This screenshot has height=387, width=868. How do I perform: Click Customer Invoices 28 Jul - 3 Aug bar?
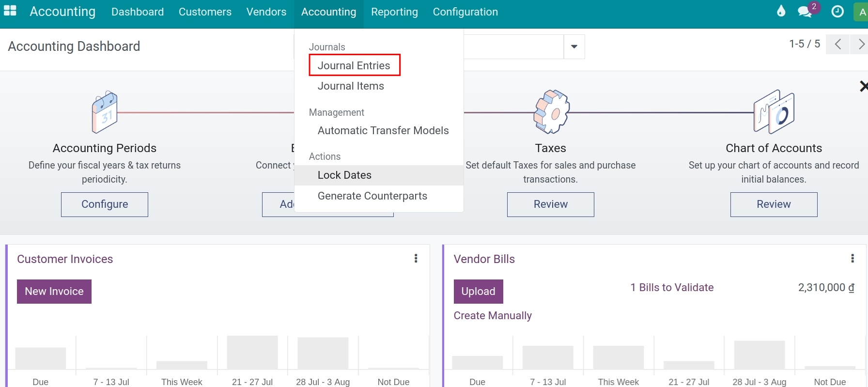pos(323,354)
